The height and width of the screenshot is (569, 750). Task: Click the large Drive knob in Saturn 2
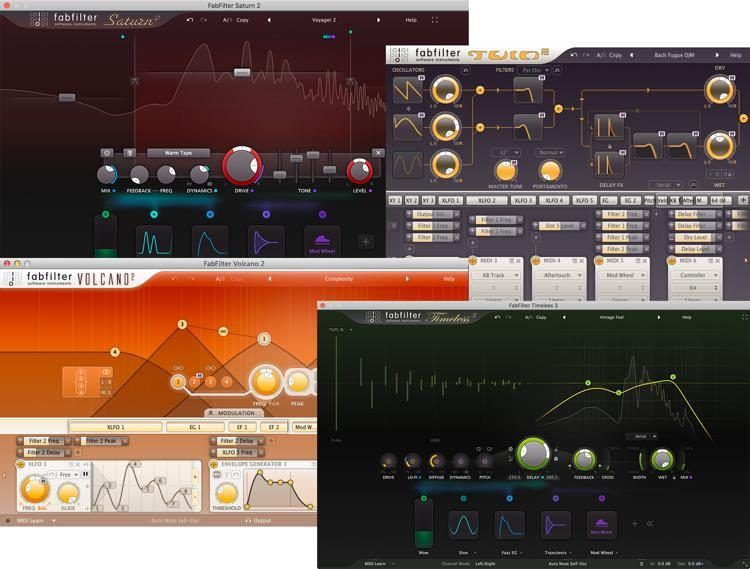click(242, 166)
